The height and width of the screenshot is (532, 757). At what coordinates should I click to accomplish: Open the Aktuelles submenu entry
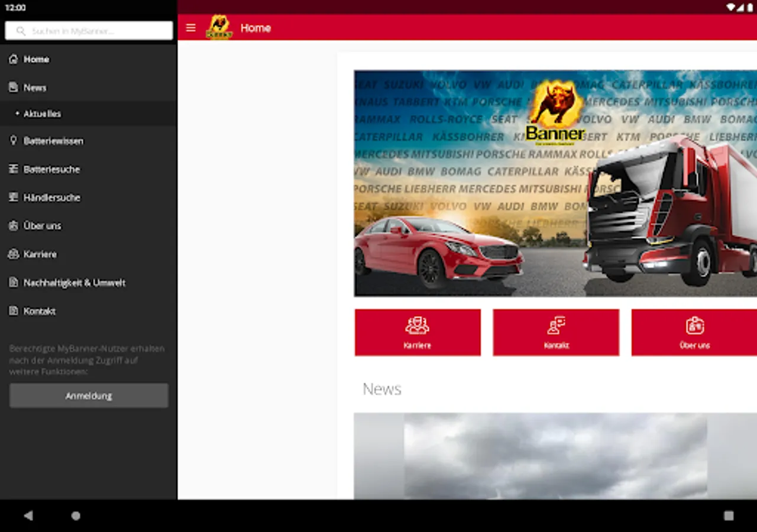(42, 113)
